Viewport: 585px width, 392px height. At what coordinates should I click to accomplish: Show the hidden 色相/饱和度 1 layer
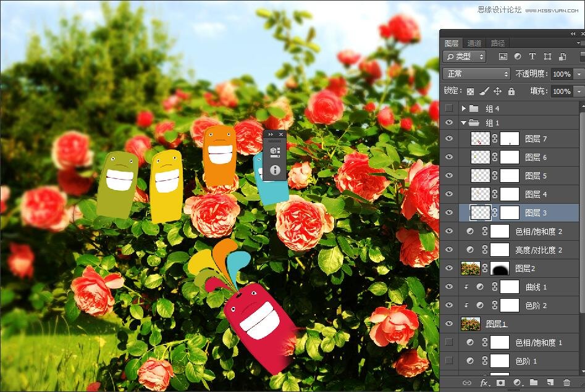449,342
